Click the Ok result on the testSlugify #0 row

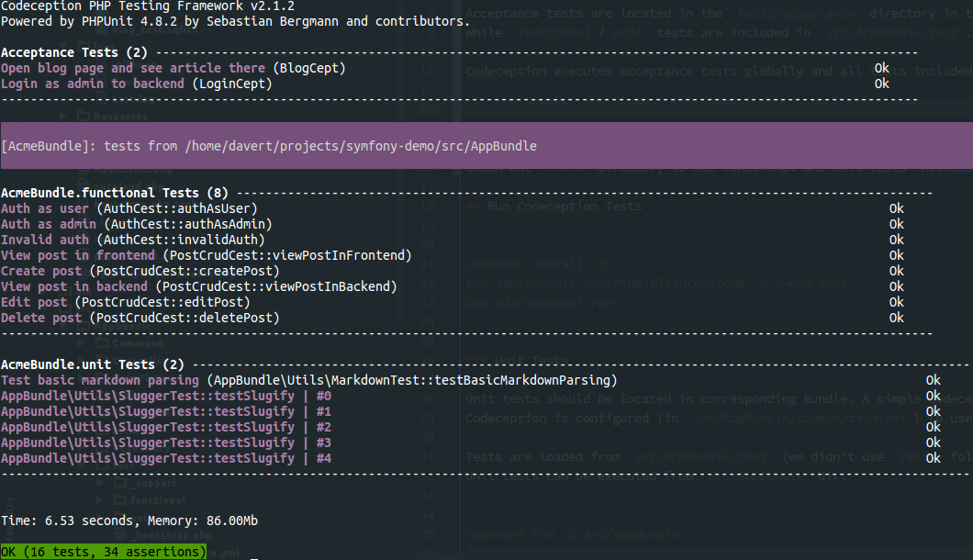click(x=934, y=396)
